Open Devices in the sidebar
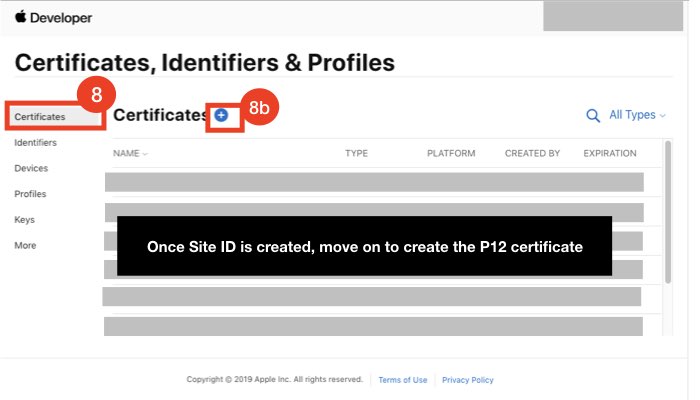The image size is (700, 400). point(31,168)
